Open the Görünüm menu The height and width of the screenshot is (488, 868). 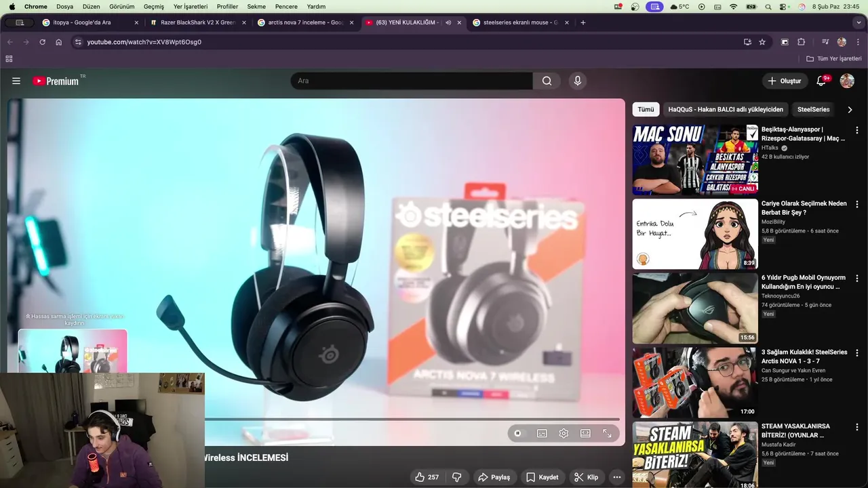coord(122,6)
